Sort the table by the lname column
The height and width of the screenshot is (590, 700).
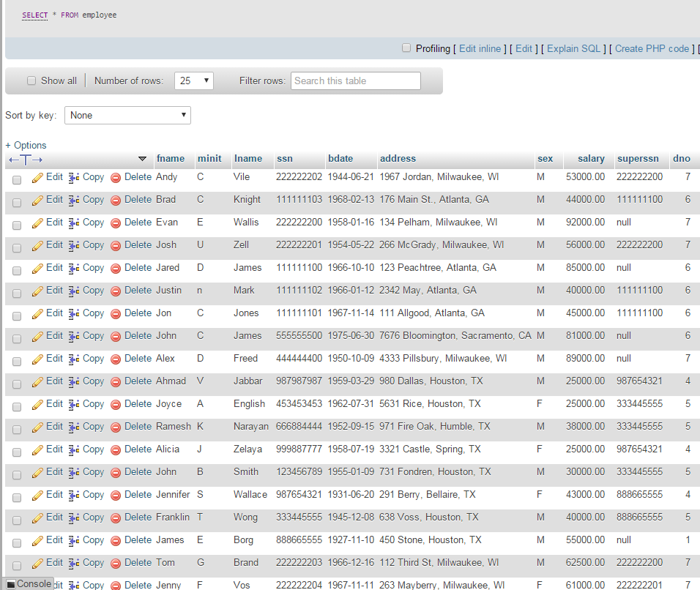click(248, 158)
